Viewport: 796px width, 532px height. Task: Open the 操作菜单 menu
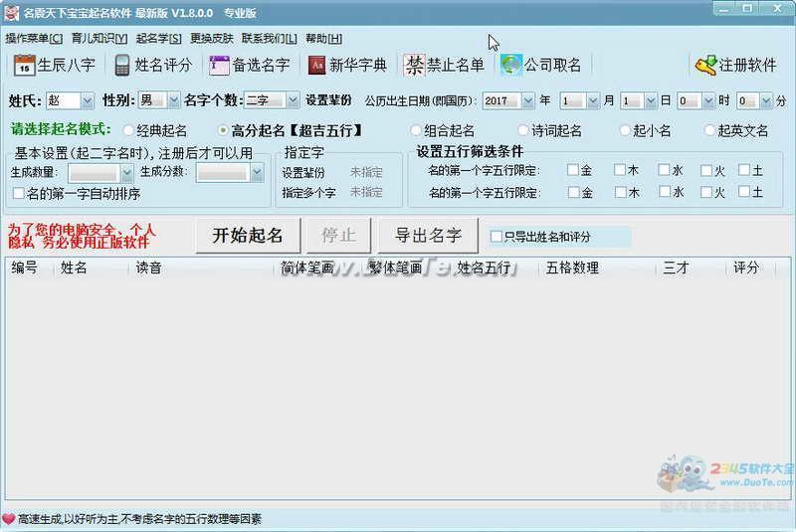pos(33,39)
